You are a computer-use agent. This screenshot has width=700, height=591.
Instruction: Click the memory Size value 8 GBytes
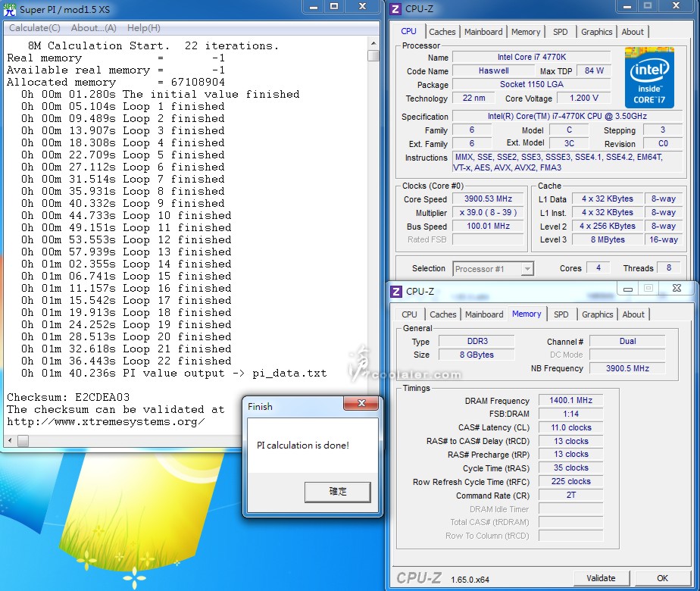tap(477, 355)
